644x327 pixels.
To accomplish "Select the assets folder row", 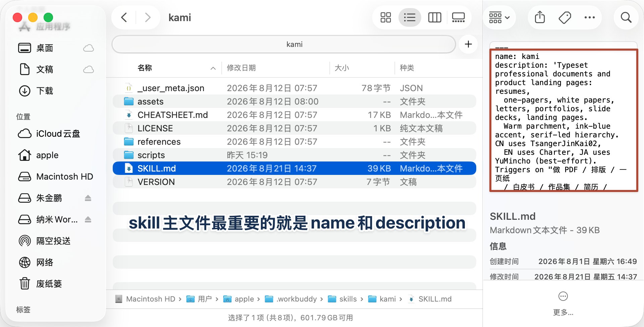I will [x=294, y=102].
